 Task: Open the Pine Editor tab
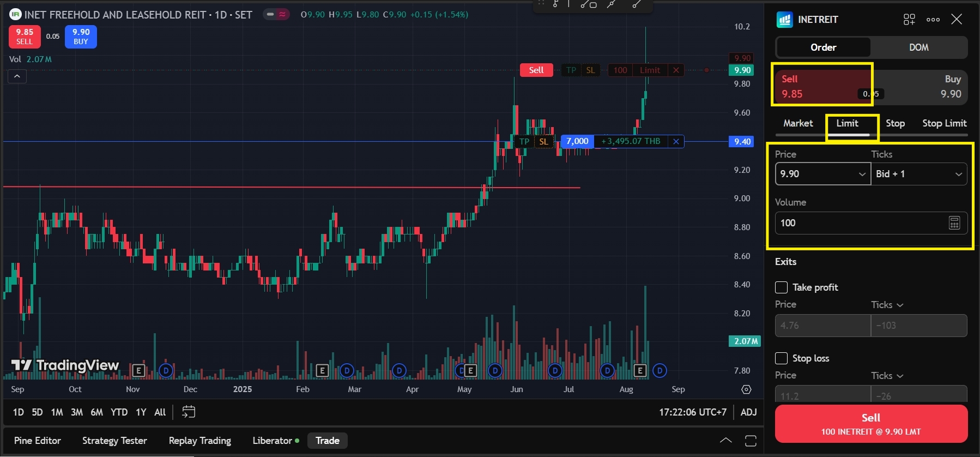[37, 441]
